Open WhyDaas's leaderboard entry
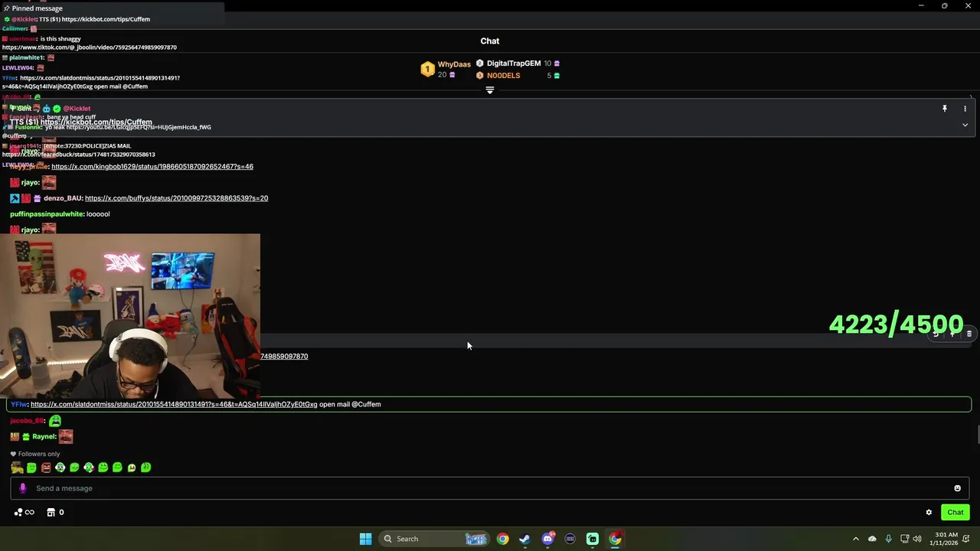 [444, 70]
